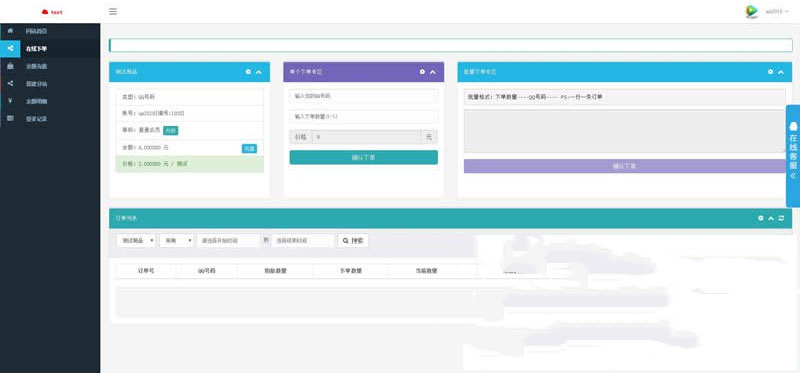
Task: Open the second status dropdown in order list
Action: coord(177,240)
